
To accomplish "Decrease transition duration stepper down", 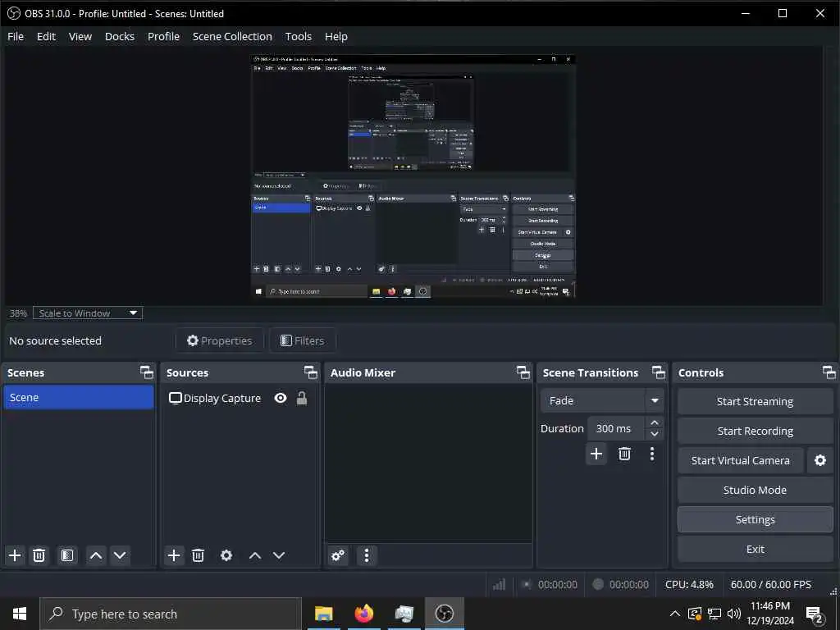I will [x=654, y=434].
